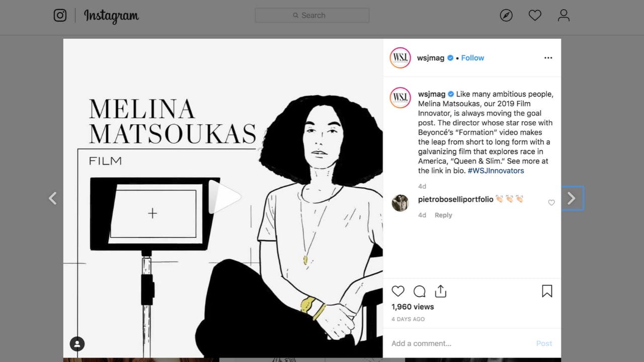The height and width of the screenshot is (362, 644).
Task: Open the comment speech bubble icon
Action: (420, 291)
